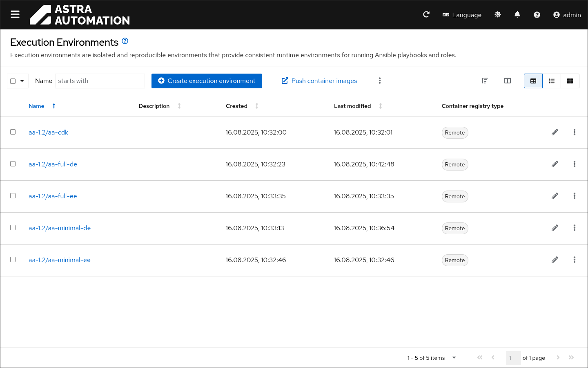Viewport: 588px width, 368px height.
Task: Edit aa-1.2/aa-cdk with pencil icon
Action: point(555,132)
